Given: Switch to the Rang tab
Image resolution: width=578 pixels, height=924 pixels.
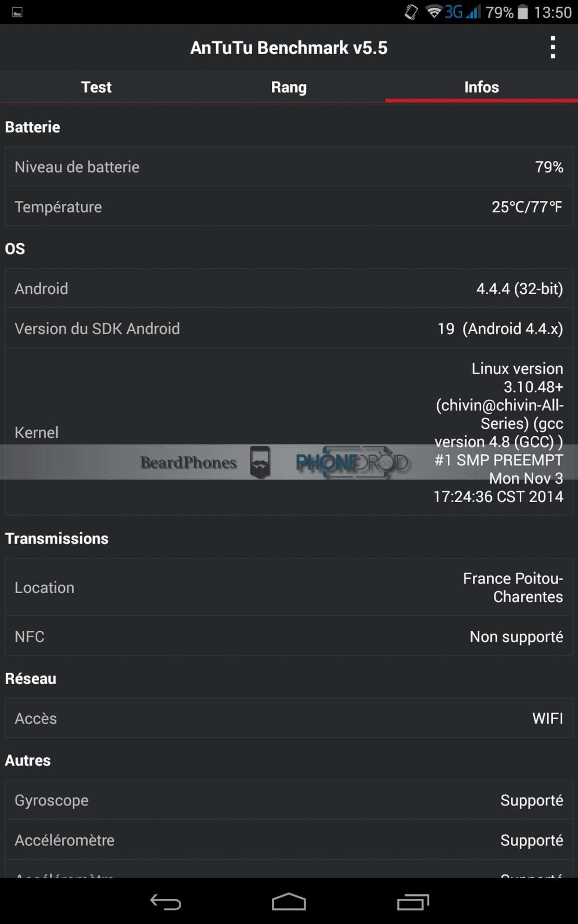Looking at the screenshot, I should click(x=289, y=87).
